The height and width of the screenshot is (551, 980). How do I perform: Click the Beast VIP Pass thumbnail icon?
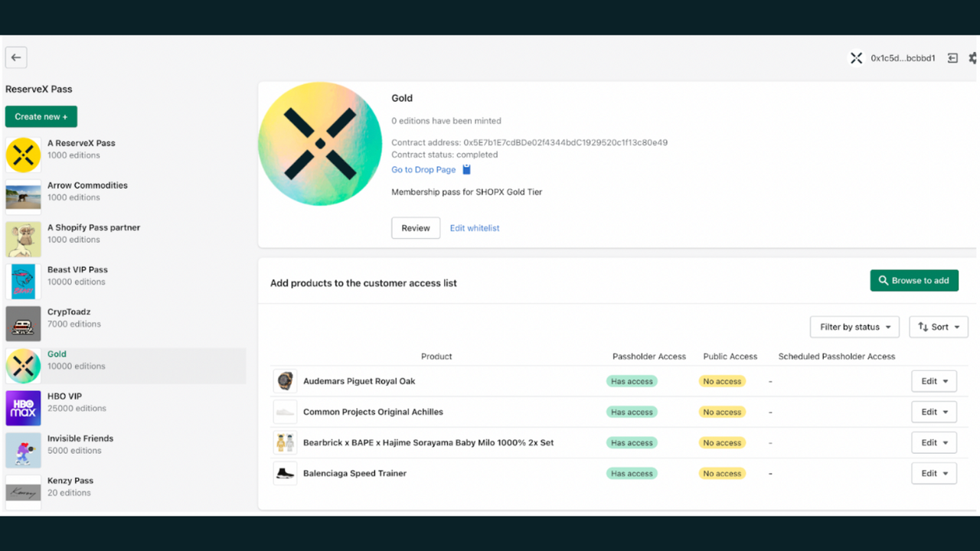[23, 281]
